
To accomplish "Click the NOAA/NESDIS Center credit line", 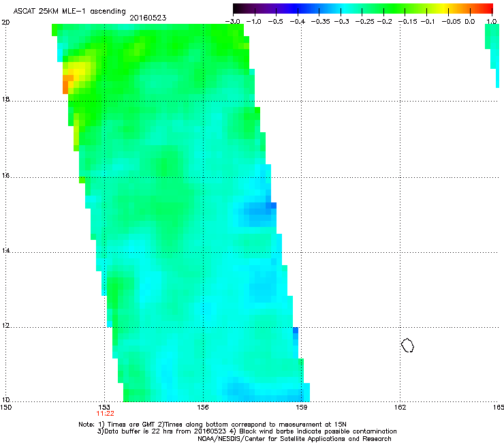I will [294, 438].
